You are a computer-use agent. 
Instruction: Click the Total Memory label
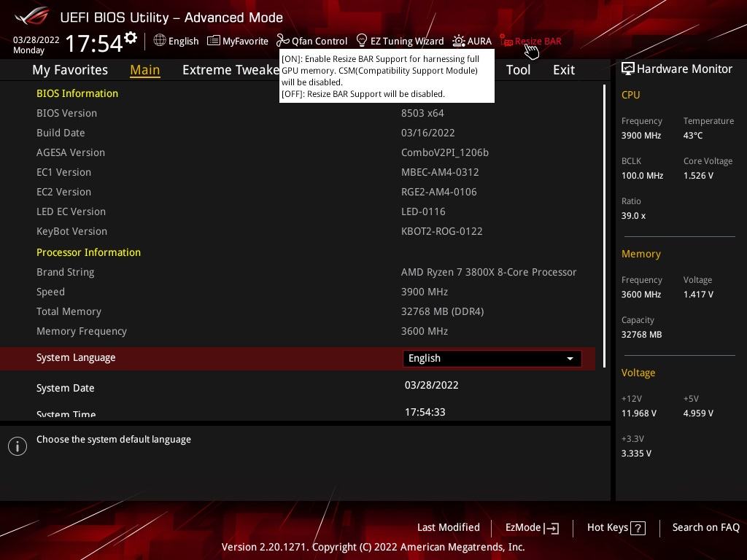coord(69,311)
